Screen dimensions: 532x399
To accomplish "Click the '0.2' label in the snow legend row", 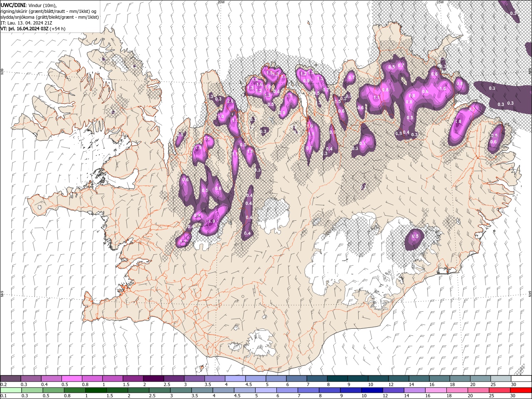I will coord(3,384).
